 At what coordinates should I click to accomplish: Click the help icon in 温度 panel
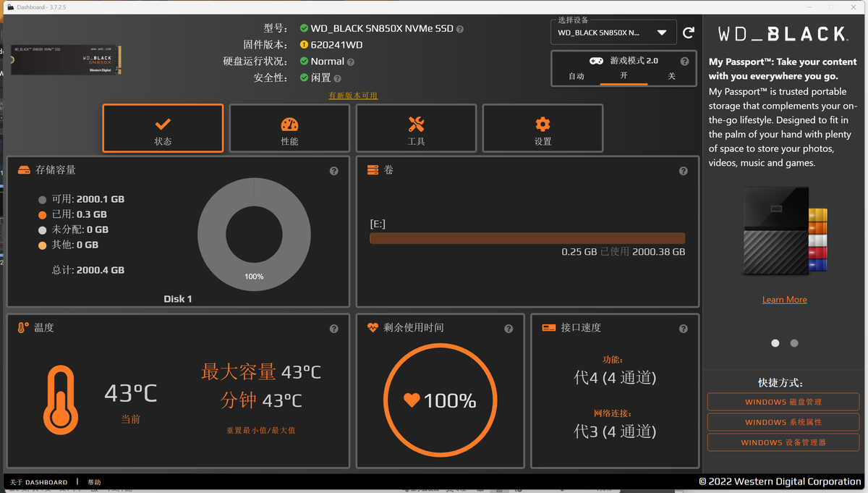333,329
